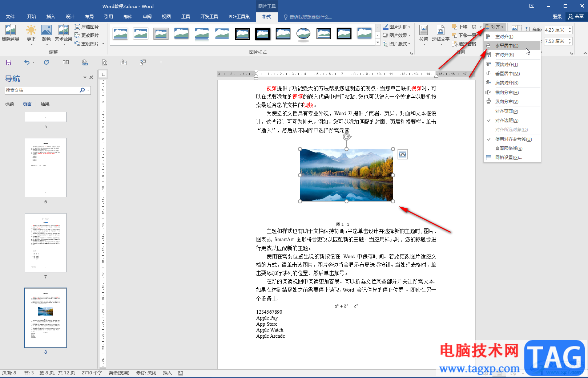
Task: Click the Redo icon in quick toolbar
Action: 47,62
